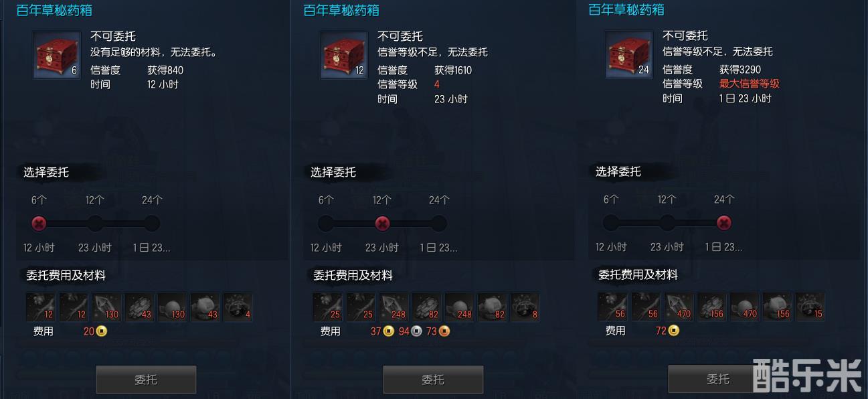Viewport: 868px width, 399px height.
Task: Click the red medicine chest icon showing 6
Action: point(57,56)
